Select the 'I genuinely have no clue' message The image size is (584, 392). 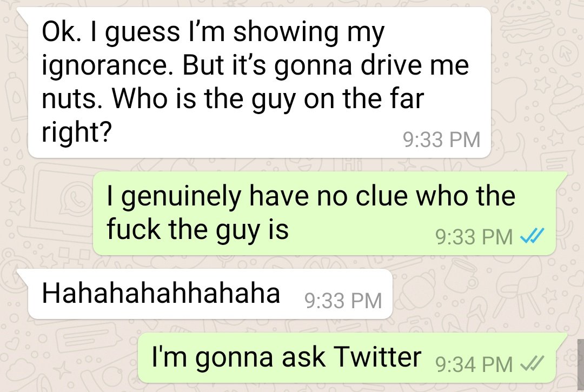pyautogui.click(x=324, y=214)
